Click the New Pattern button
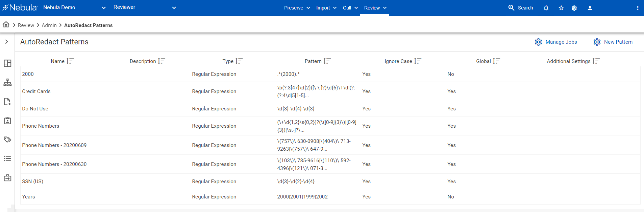The width and height of the screenshot is (644, 212). coord(613,42)
